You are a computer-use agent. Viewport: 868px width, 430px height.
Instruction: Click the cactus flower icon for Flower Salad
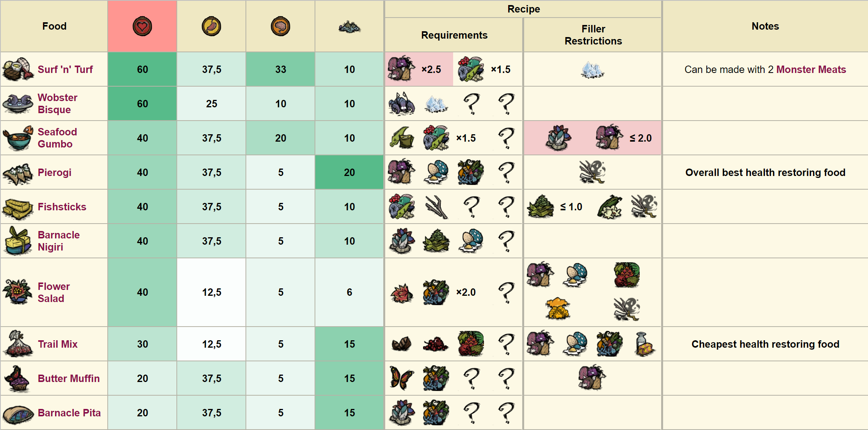pos(401,293)
